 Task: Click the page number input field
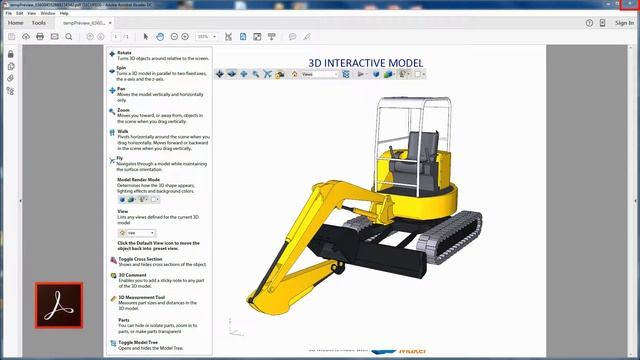tap(116, 37)
